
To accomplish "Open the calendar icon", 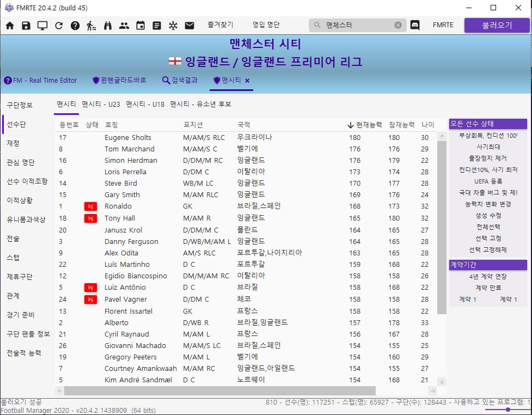I will click(140, 26).
